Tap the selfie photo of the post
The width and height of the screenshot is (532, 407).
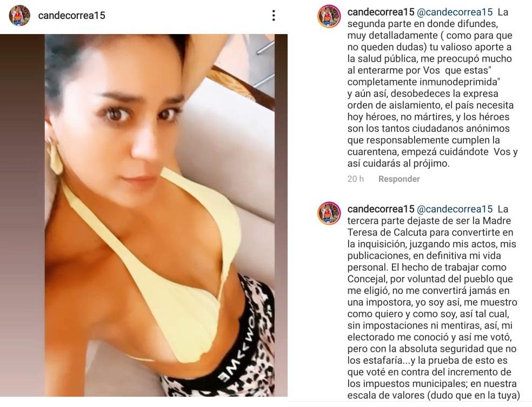(159, 215)
